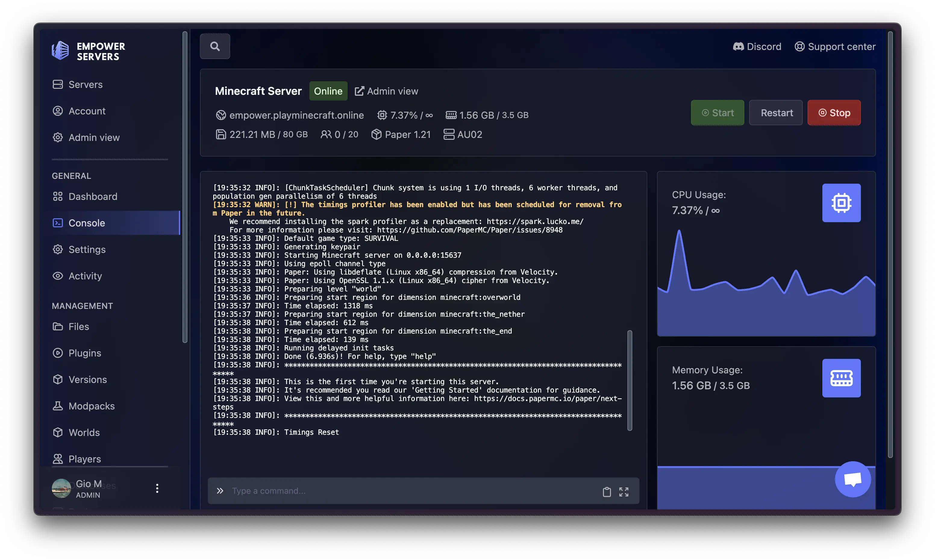The image size is (935, 560).
Task: Toggle the Online status badge
Action: pos(328,91)
